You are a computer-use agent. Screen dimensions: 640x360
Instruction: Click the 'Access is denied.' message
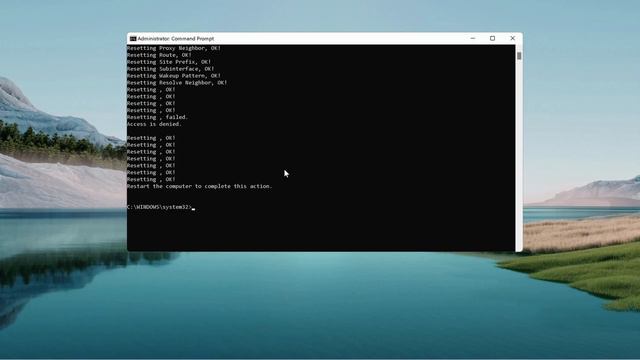[x=154, y=124]
